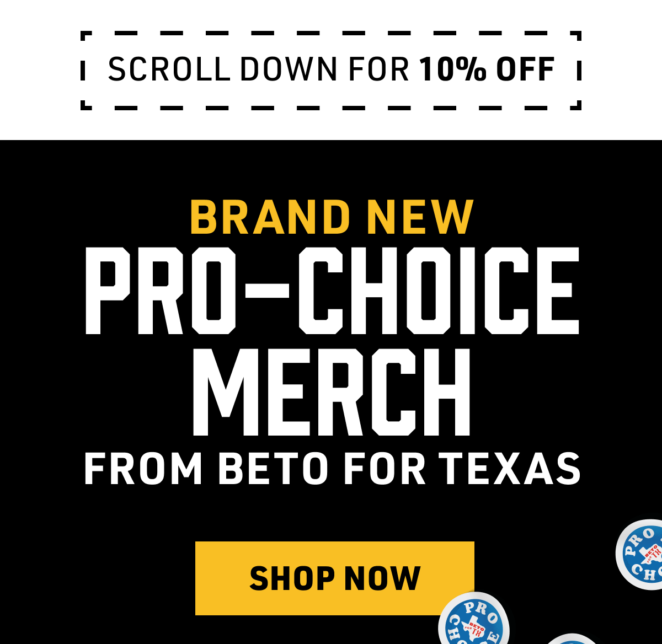This screenshot has width=662, height=644.
Task: Click the large "CHOICE" headline word
Action: tap(439, 291)
